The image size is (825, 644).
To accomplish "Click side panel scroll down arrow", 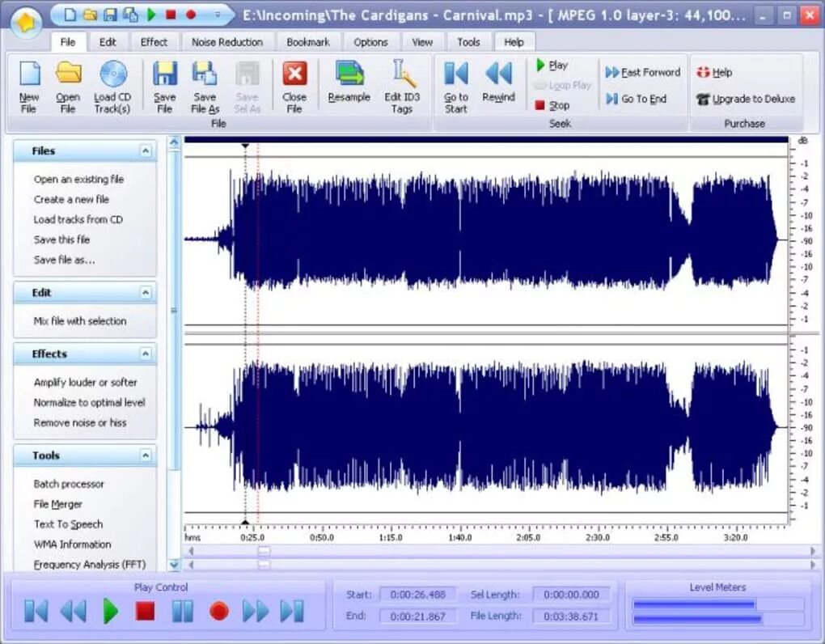I will (x=175, y=565).
